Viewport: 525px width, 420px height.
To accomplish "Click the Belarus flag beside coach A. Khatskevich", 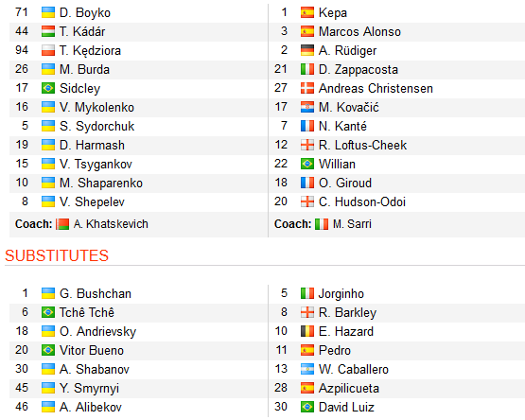I will coord(62,224).
